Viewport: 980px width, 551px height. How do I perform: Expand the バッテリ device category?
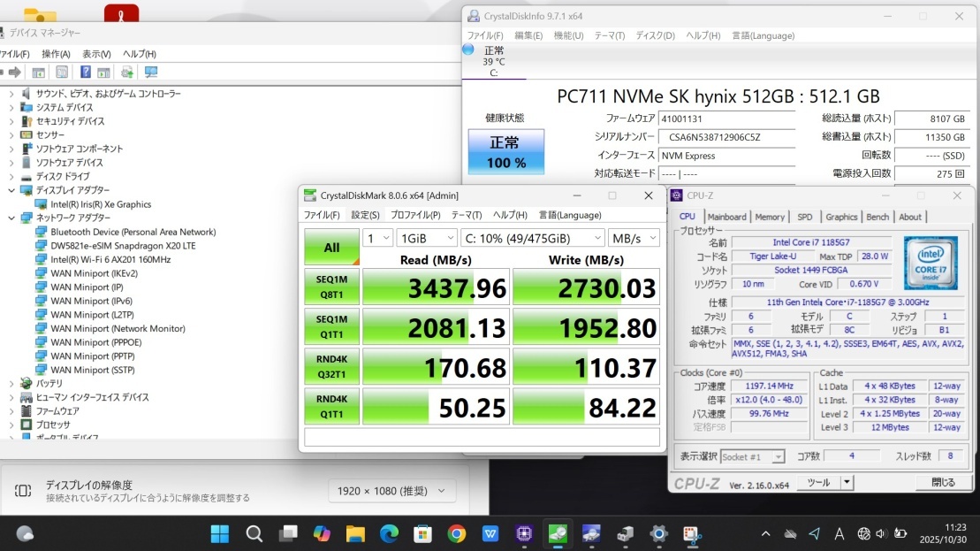pyautogui.click(x=11, y=383)
